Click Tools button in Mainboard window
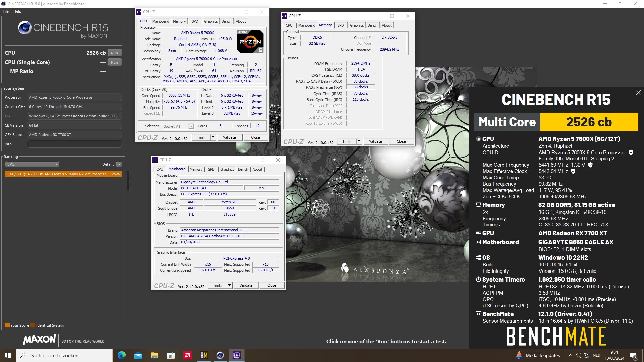This screenshot has height=362, width=644. click(217, 285)
